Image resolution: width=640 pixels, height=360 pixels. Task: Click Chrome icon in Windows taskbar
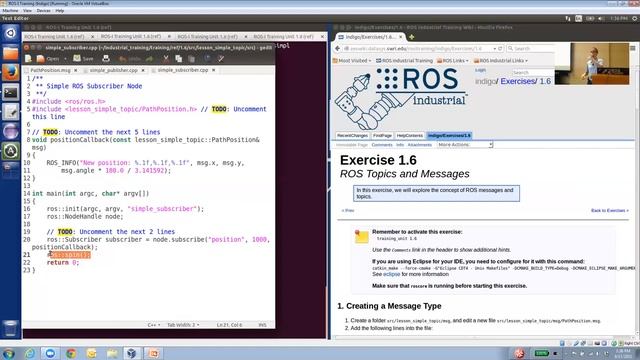coord(71,353)
